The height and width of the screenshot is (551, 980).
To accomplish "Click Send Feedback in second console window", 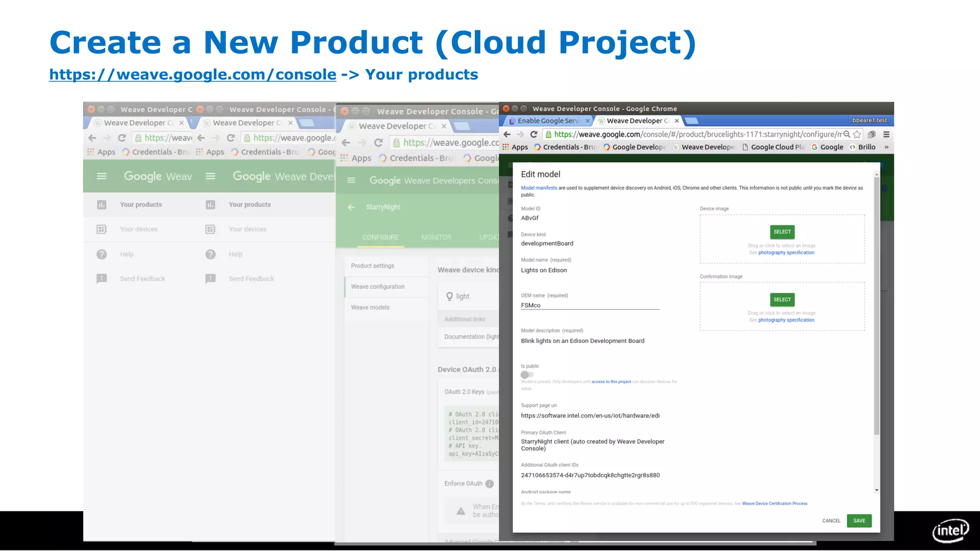I will [x=251, y=279].
